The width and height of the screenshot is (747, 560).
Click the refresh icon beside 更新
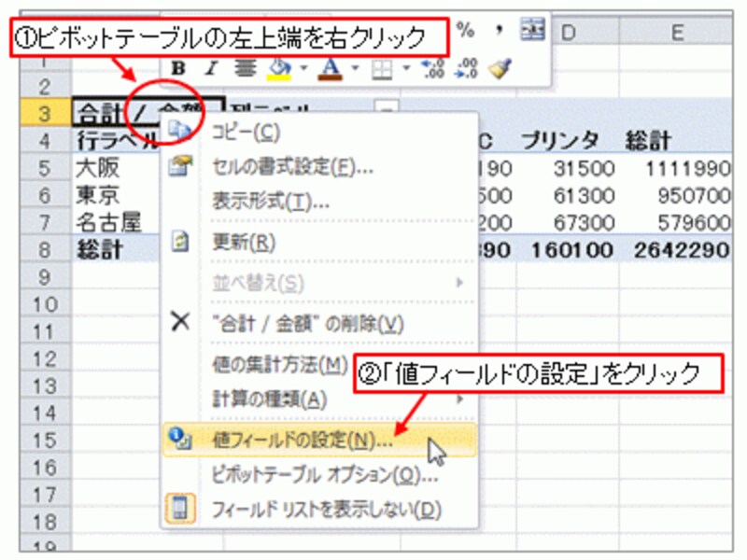click(x=180, y=242)
